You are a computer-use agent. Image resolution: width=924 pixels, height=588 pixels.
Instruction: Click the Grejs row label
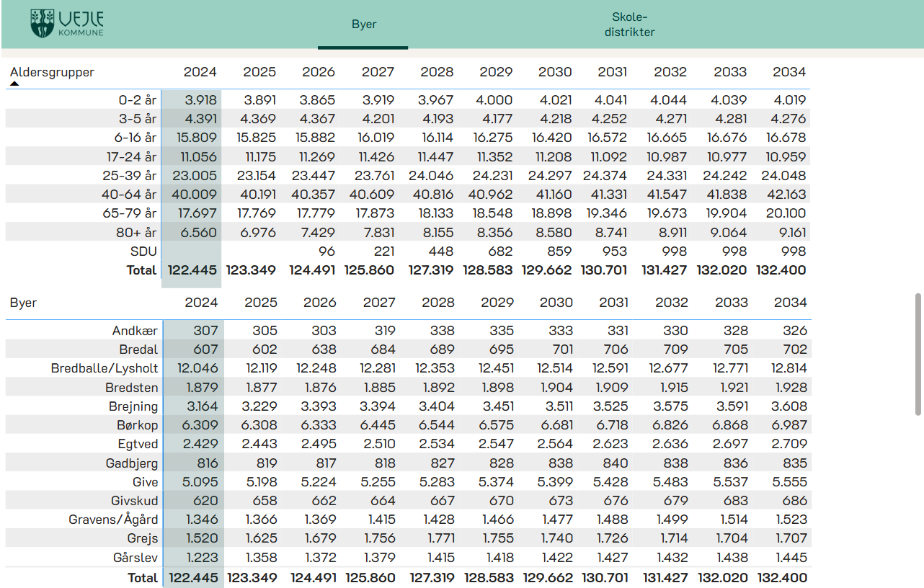[143, 538]
